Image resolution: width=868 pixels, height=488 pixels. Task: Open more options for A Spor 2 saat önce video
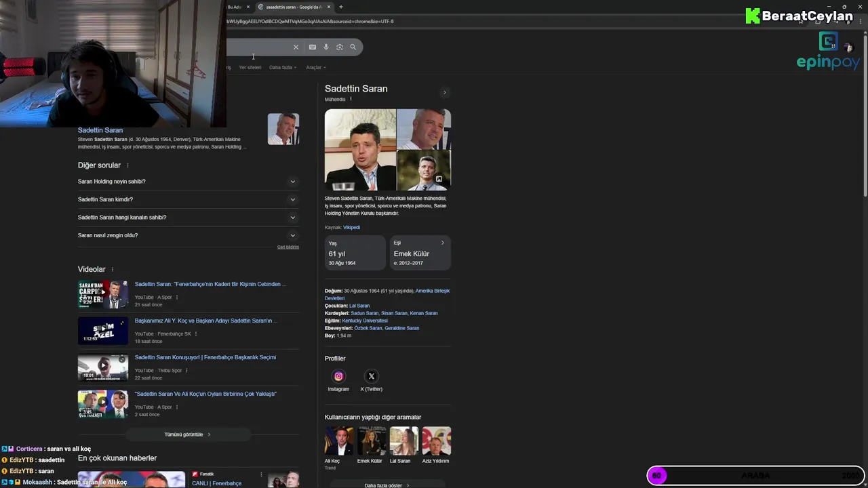(177, 407)
